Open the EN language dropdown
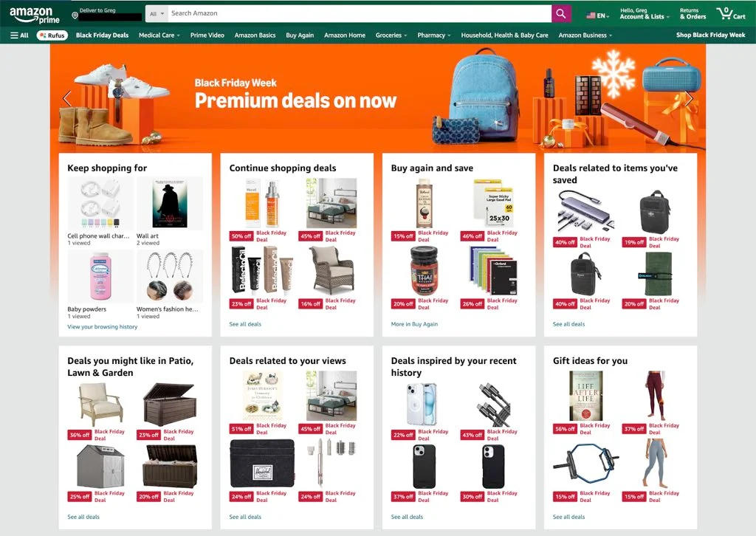The width and height of the screenshot is (756, 536). tap(598, 16)
